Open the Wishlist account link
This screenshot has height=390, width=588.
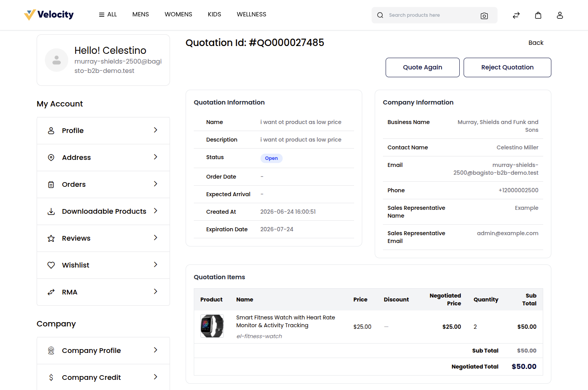pos(103,265)
